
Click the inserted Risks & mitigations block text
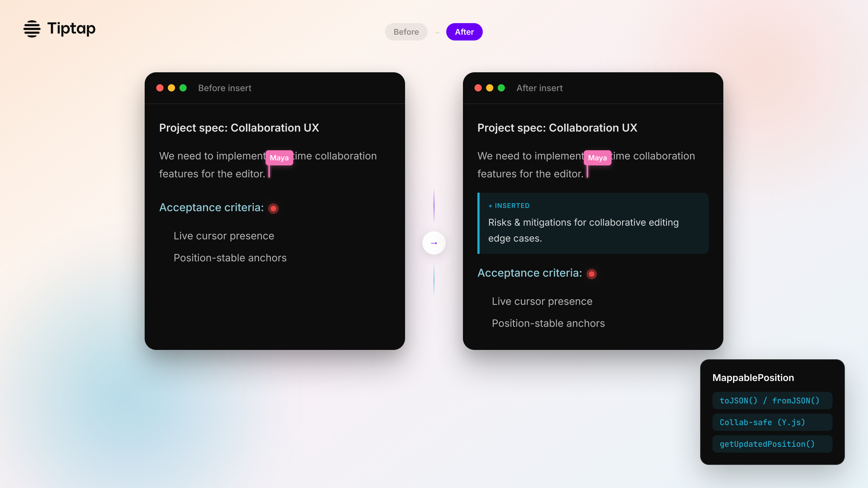point(583,230)
